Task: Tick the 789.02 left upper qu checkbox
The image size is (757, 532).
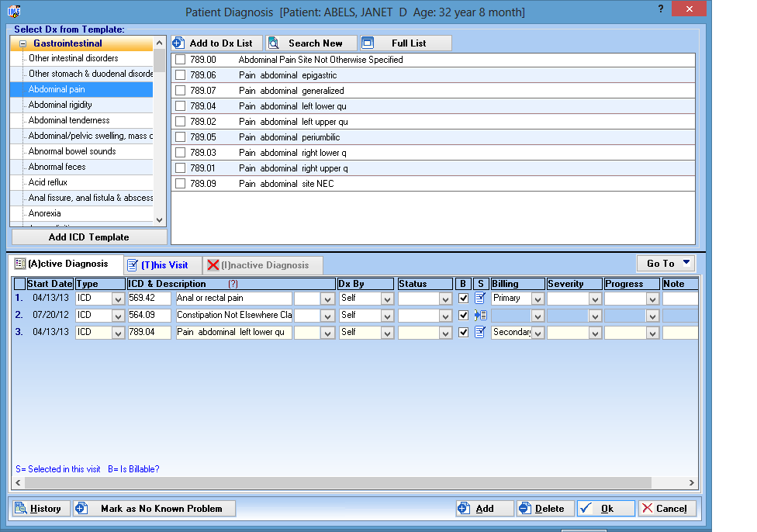Action: click(x=180, y=122)
